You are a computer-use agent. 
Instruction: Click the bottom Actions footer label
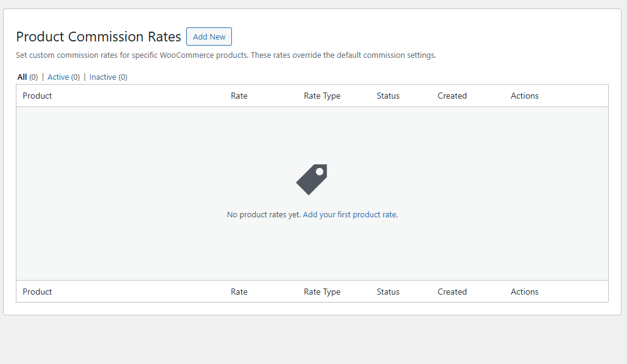(x=524, y=292)
